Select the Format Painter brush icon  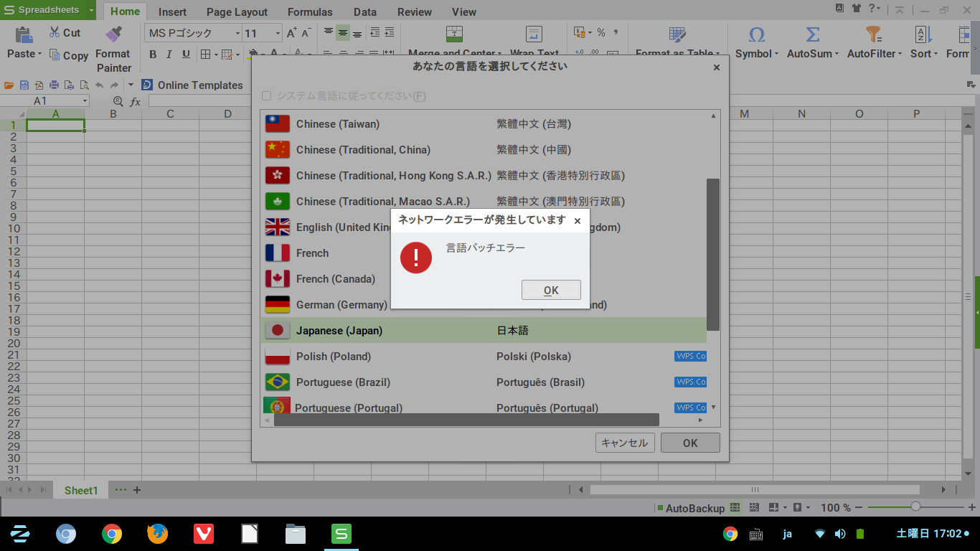(113, 34)
